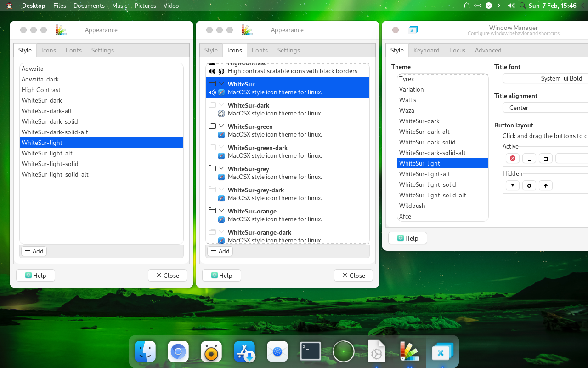Click Add below the icon theme list
The image size is (588, 368).
pyautogui.click(x=220, y=251)
